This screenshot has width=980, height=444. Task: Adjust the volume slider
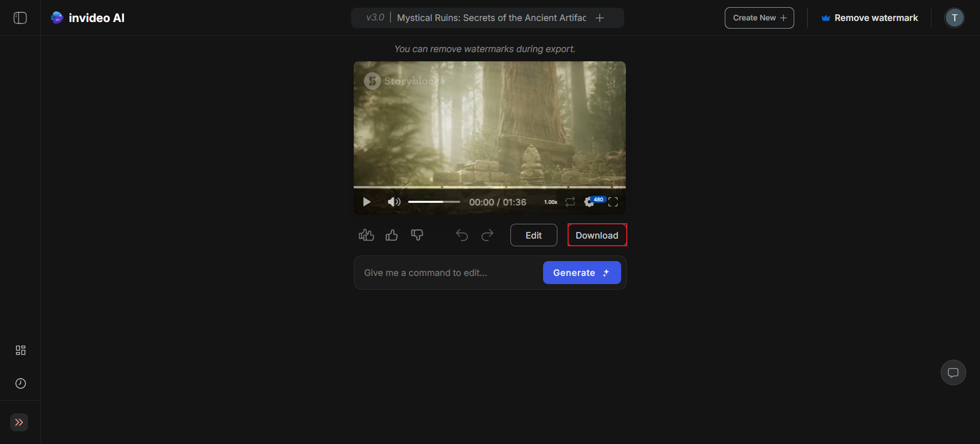tap(434, 202)
